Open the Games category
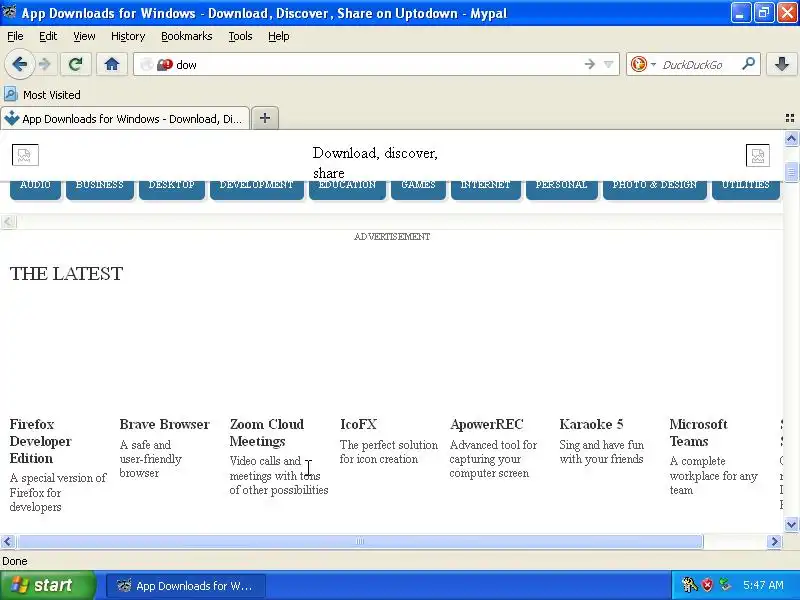800x600 pixels. 418,189
